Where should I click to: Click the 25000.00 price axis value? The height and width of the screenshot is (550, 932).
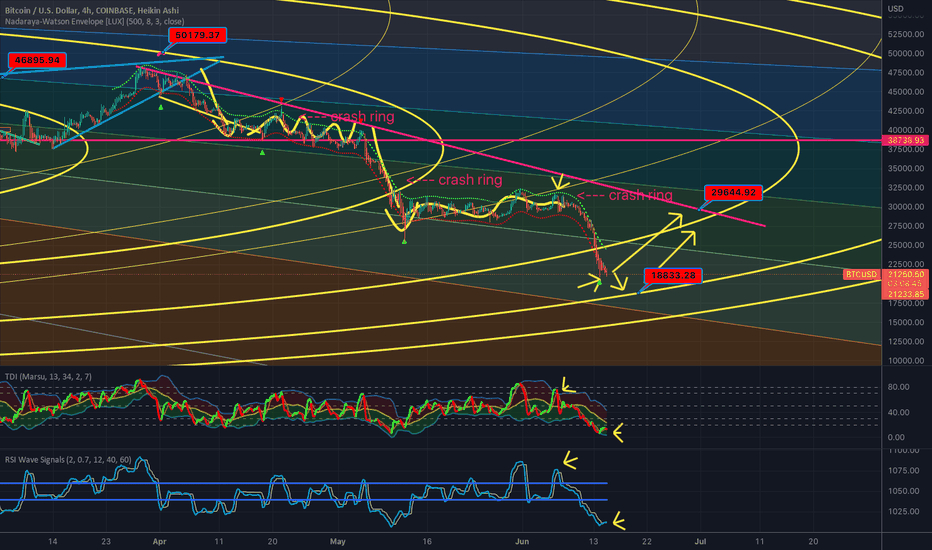pos(906,245)
